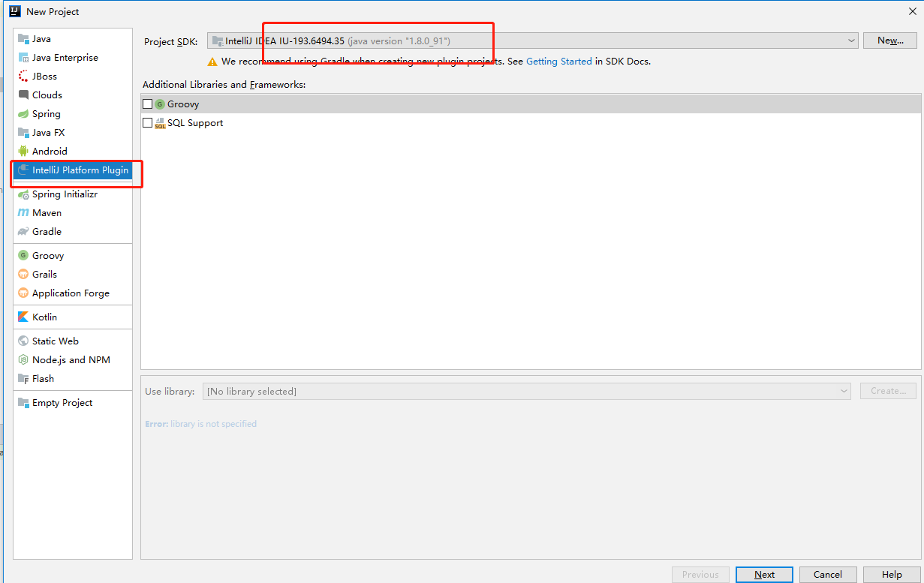Click the Grails icon
The height and width of the screenshot is (583, 924).
click(x=23, y=275)
